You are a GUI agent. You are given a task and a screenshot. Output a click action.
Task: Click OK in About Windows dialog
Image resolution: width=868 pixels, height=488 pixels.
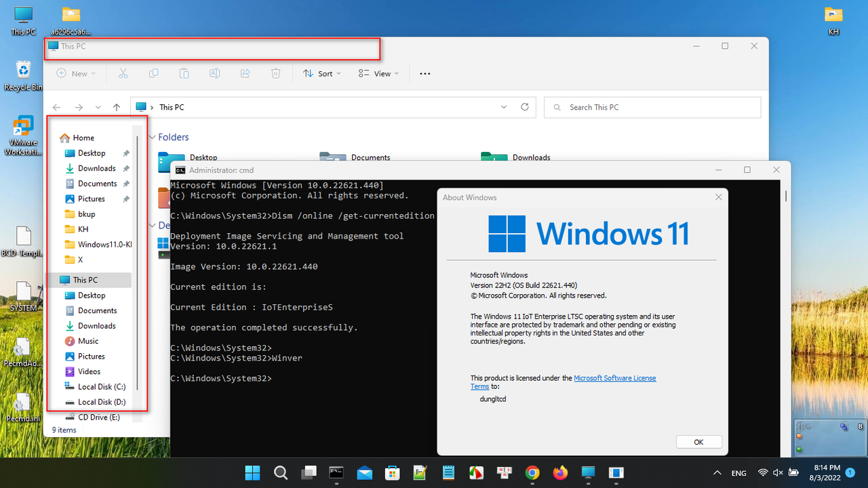(698, 442)
